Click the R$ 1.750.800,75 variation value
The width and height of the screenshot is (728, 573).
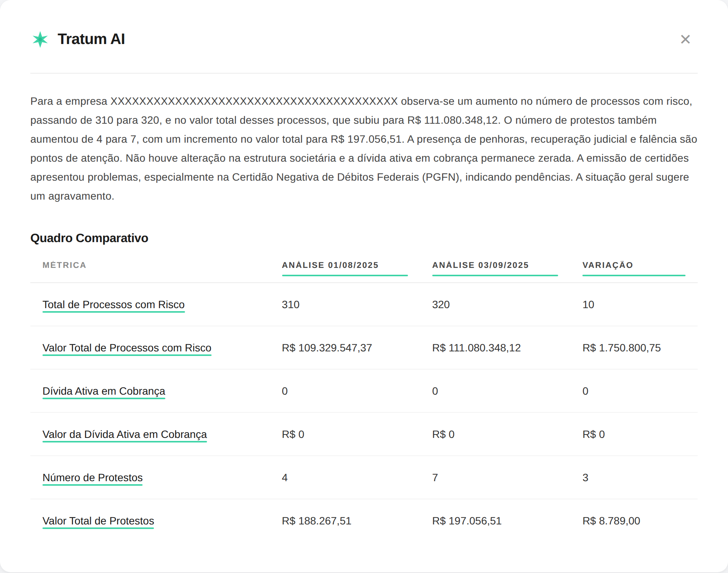point(621,348)
